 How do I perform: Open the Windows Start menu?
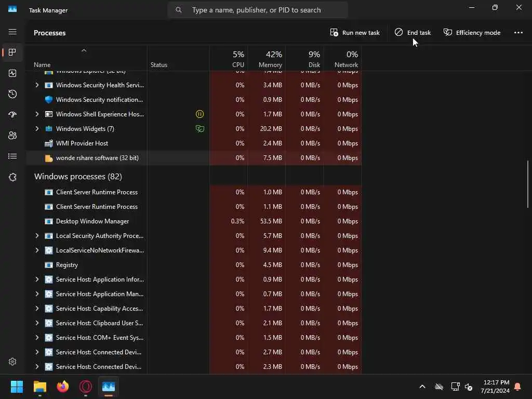(x=17, y=387)
